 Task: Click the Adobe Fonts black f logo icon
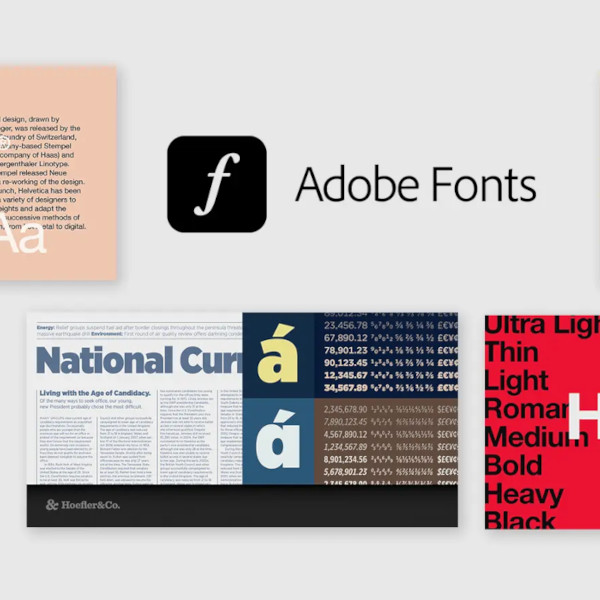tap(216, 185)
